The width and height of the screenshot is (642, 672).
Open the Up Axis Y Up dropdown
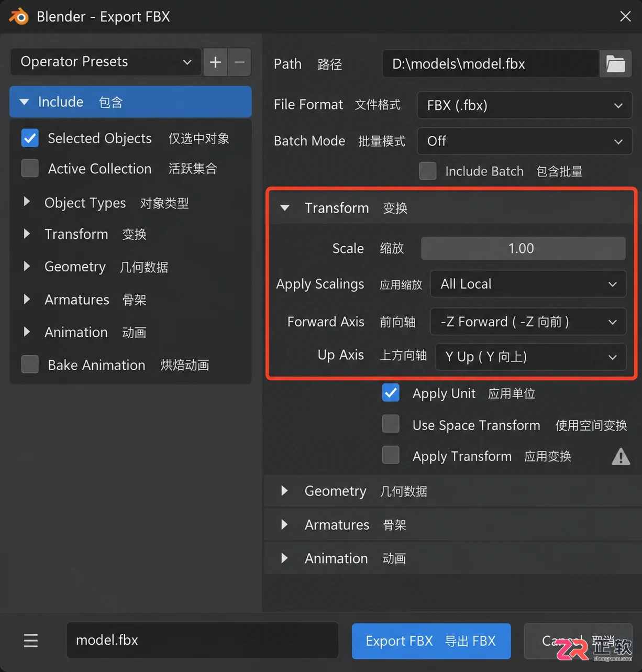530,357
